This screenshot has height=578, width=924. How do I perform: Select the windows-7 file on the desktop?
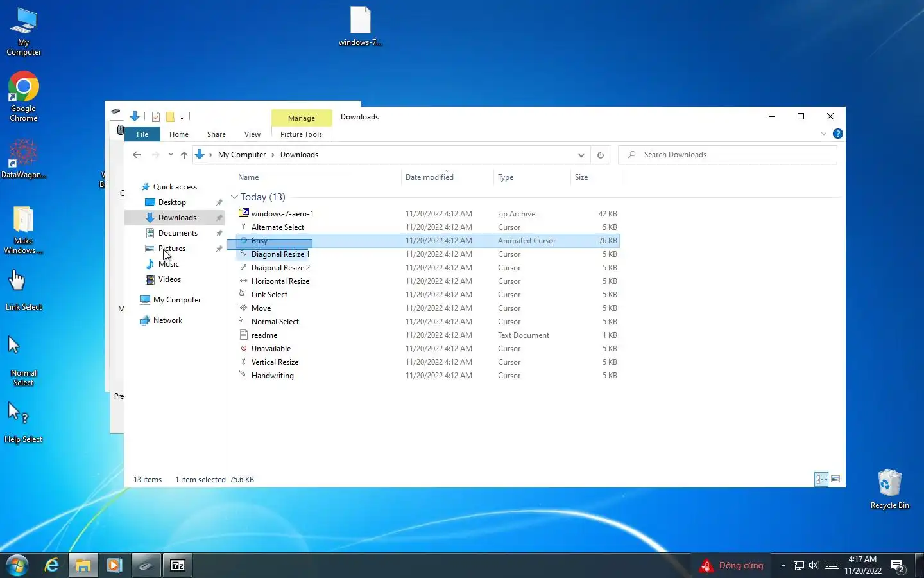coord(360,27)
